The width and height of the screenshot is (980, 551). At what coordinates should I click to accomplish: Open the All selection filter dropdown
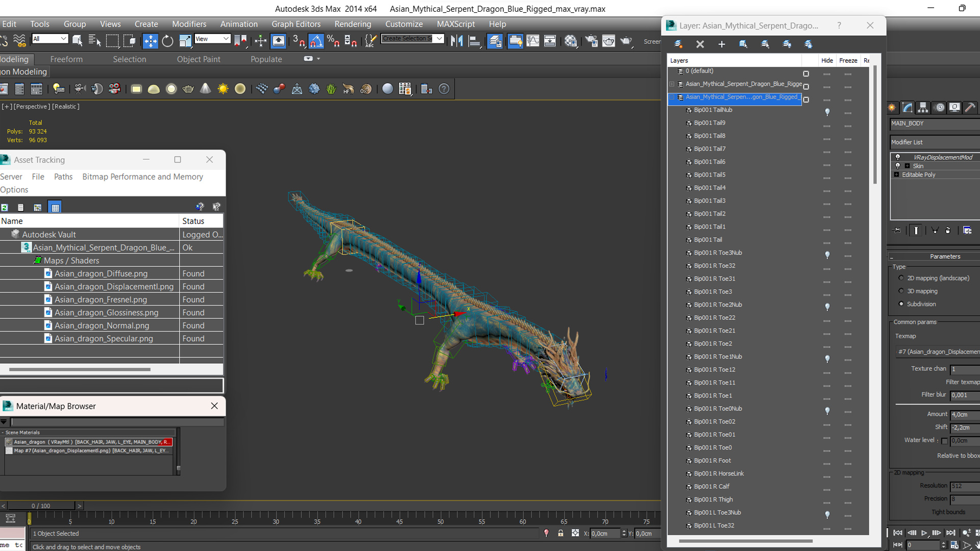click(x=50, y=39)
